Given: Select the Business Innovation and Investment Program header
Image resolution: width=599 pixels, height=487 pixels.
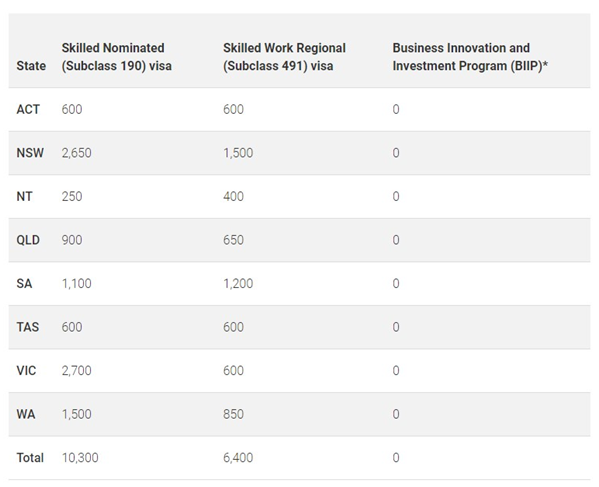Looking at the screenshot, I should 470,57.
